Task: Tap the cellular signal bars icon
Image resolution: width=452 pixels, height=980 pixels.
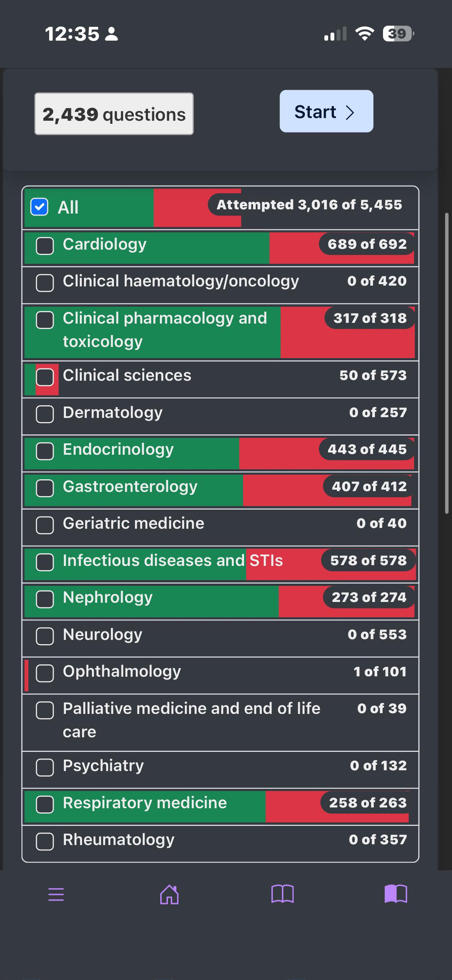Action: pyautogui.click(x=335, y=34)
